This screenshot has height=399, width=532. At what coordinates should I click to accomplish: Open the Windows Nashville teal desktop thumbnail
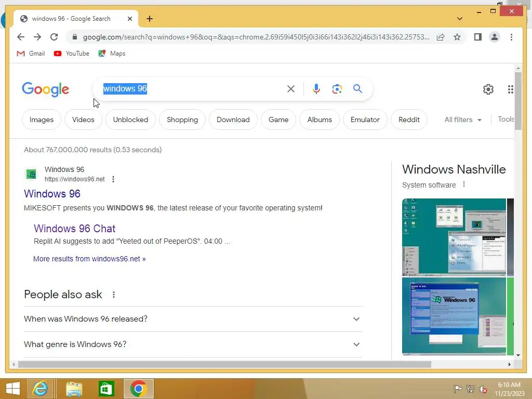(x=454, y=237)
